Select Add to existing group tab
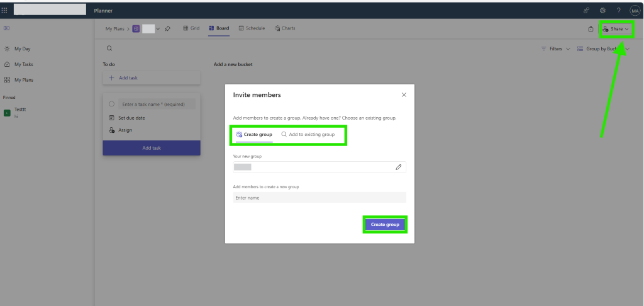The height and width of the screenshot is (306, 644). (308, 135)
